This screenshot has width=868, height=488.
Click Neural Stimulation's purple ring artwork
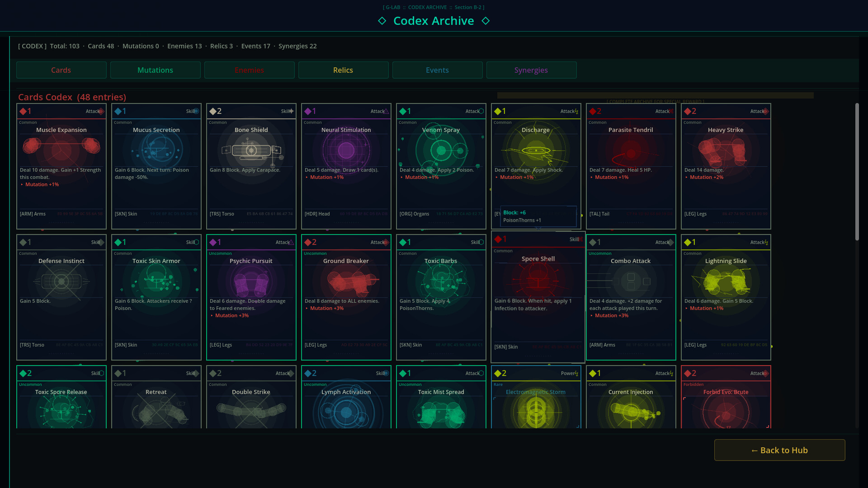click(346, 151)
